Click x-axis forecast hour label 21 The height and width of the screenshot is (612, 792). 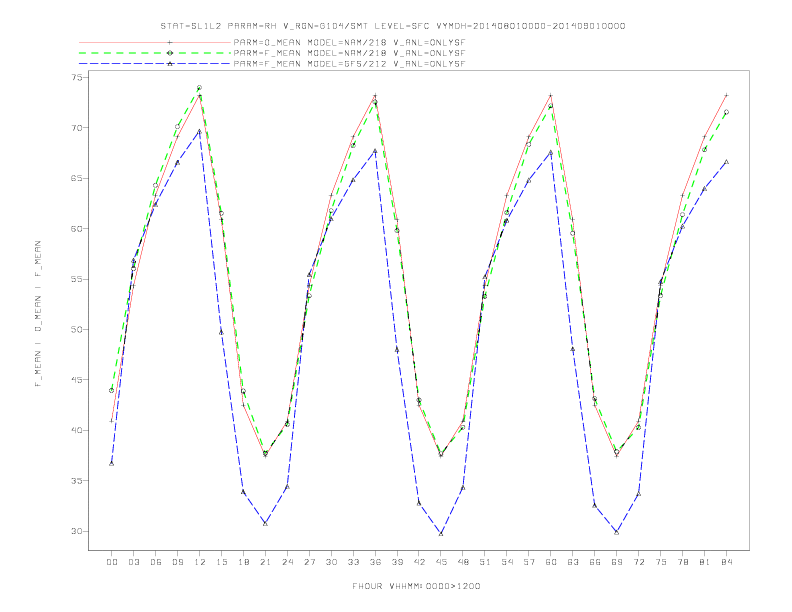pos(265,562)
